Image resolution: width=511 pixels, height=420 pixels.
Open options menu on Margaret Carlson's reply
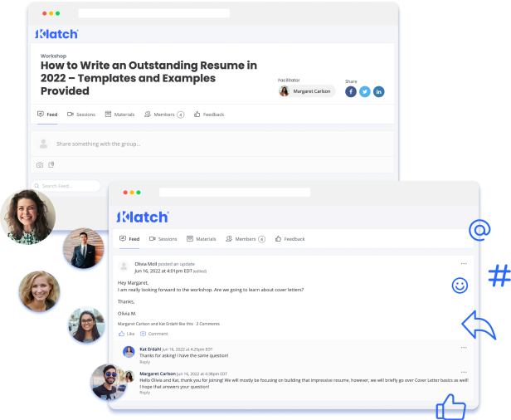[464, 373]
